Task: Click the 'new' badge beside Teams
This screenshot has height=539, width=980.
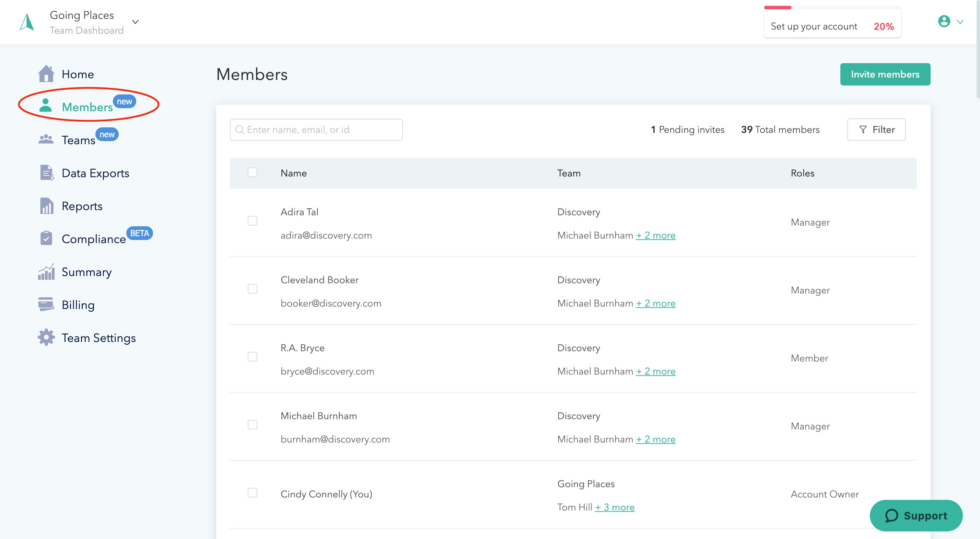Action: [x=107, y=134]
